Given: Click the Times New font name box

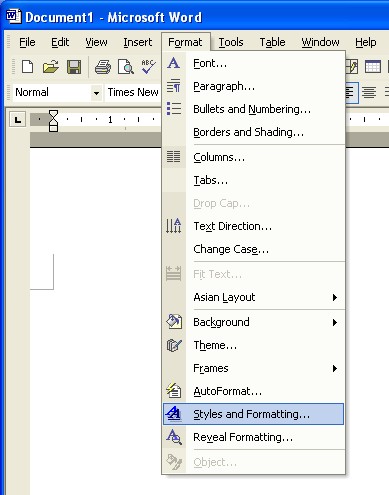Looking at the screenshot, I should pos(133,92).
